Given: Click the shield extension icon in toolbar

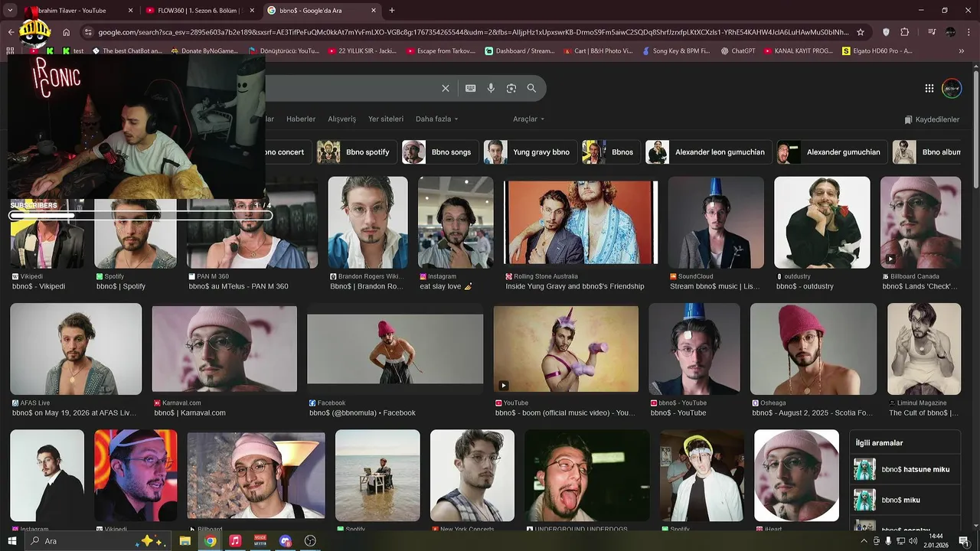Looking at the screenshot, I should pyautogui.click(x=886, y=32).
